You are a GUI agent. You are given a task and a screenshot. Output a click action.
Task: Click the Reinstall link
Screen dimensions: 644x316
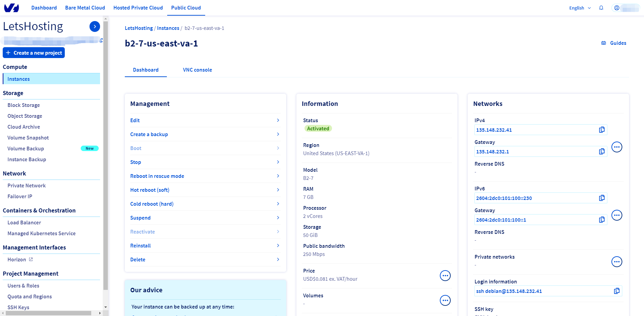140,245
